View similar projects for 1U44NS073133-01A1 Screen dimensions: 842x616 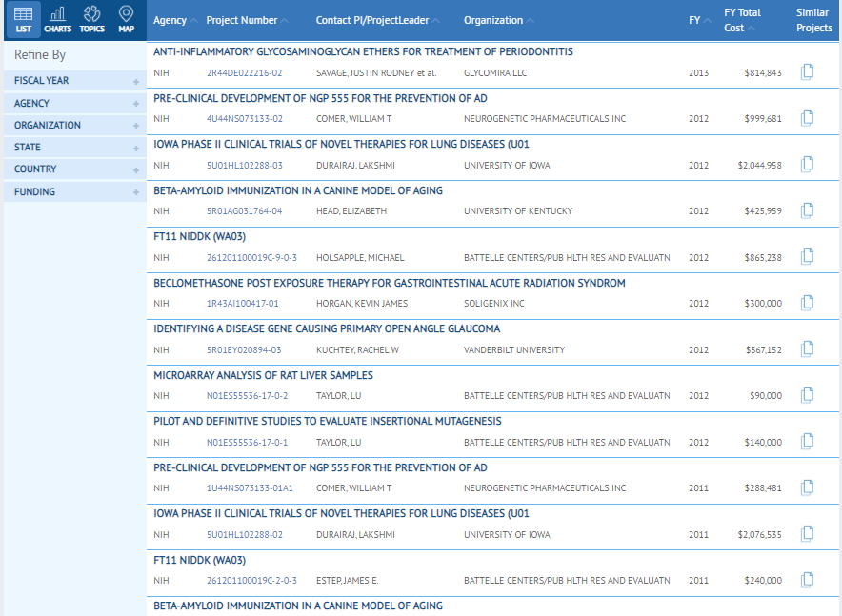pyautogui.click(x=807, y=487)
